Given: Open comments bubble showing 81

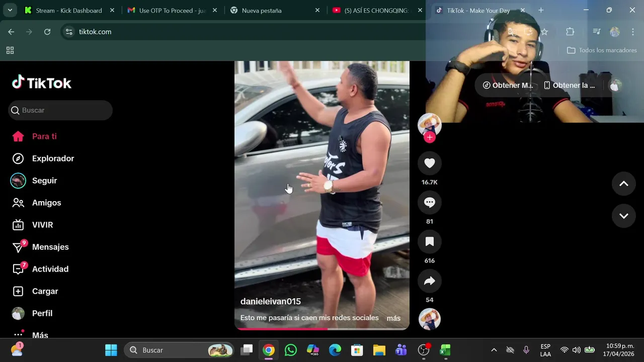Looking at the screenshot, I should tap(430, 202).
